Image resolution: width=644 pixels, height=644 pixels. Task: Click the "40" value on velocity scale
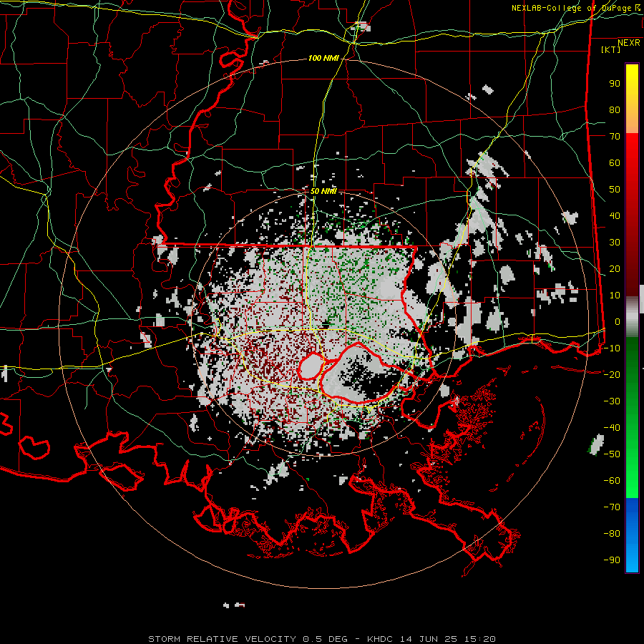tap(615, 216)
